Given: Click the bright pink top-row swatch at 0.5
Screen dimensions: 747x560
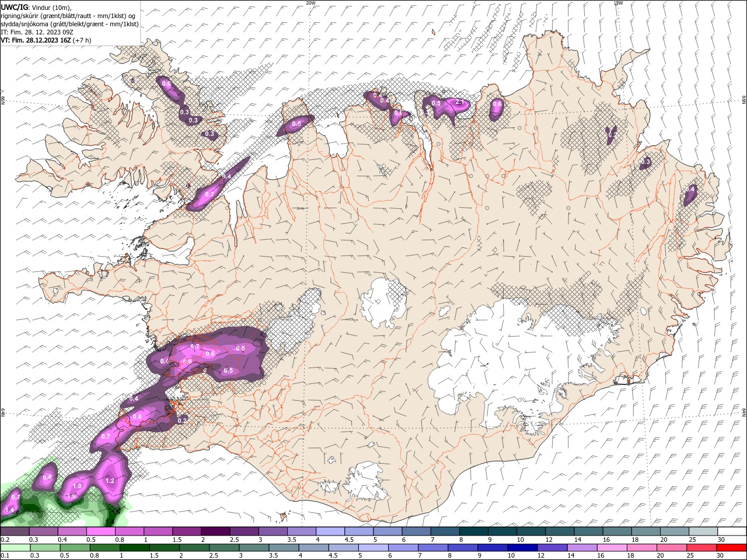Looking at the screenshot, I should pyautogui.click(x=100, y=531).
